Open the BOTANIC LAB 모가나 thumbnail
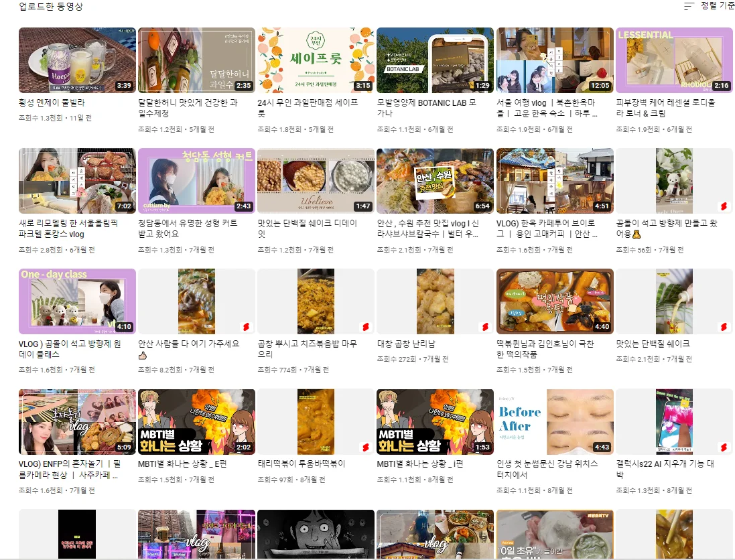The width and height of the screenshot is (735, 560). click(x=435, y=60)
